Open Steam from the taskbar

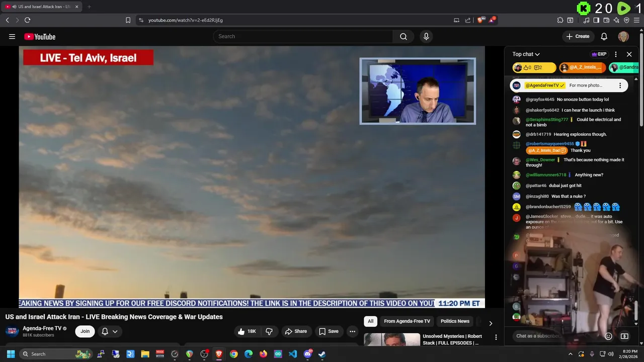click(322, 354)
